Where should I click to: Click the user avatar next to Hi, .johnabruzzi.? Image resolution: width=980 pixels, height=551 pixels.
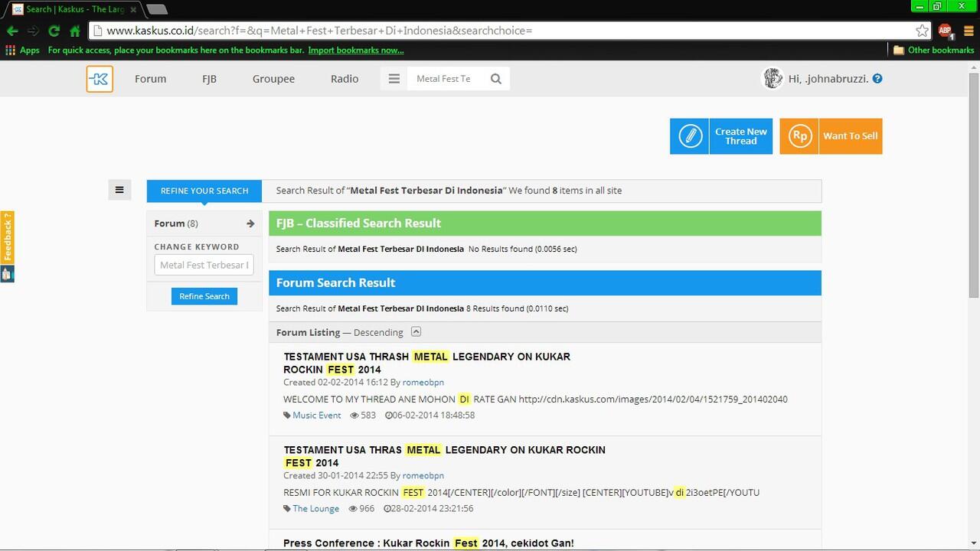pos(773,78)
